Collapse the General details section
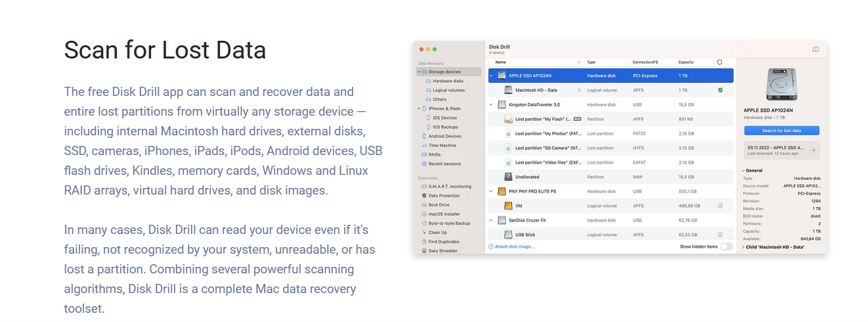Image resolution: width=868 pixels, height=322 pixels. pyautogui.click(x=744, y=170)
